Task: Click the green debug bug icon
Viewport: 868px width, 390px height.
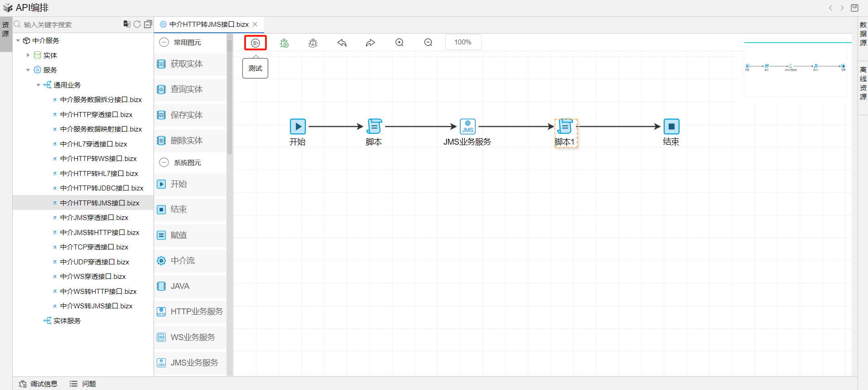Action: pos(284,43)
